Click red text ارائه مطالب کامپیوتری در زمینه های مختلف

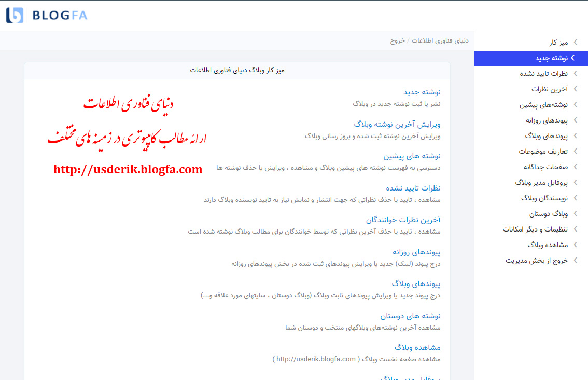(127, 138)
